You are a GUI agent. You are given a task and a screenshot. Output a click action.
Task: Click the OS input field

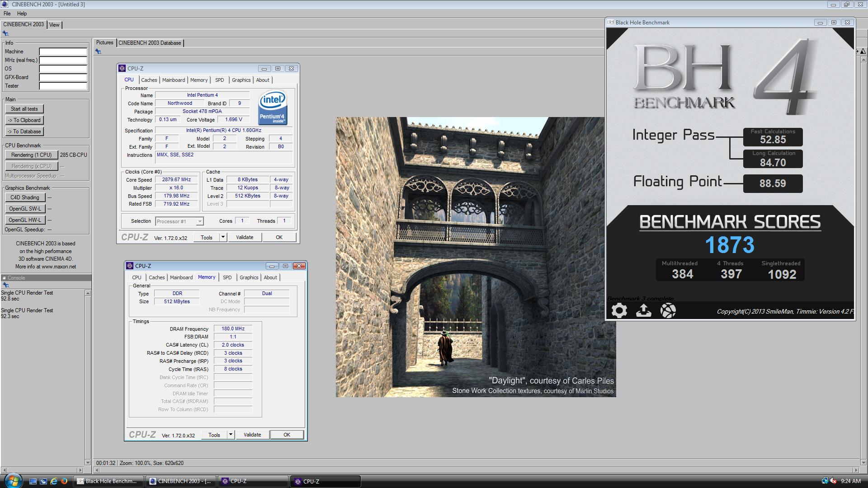click(x=63, y=69)
